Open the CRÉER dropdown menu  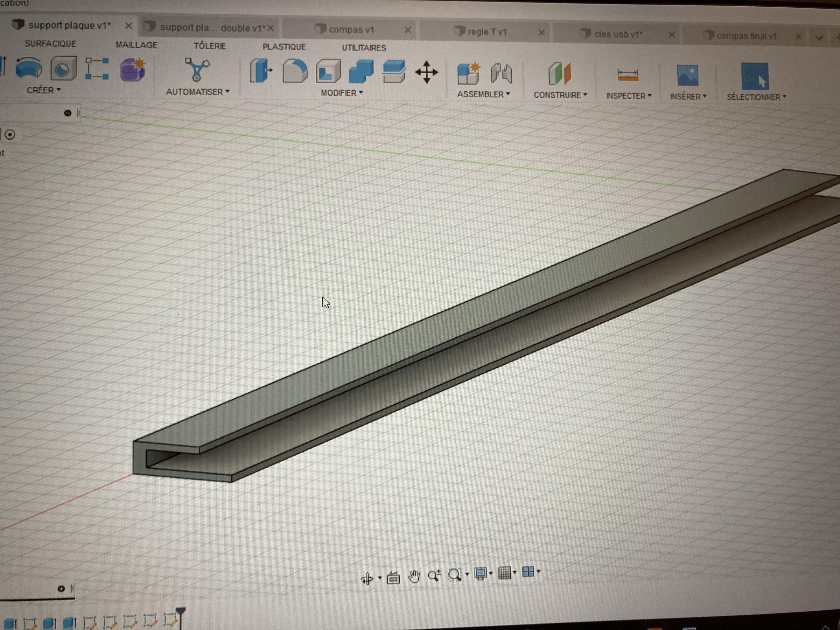pos(44,90)
